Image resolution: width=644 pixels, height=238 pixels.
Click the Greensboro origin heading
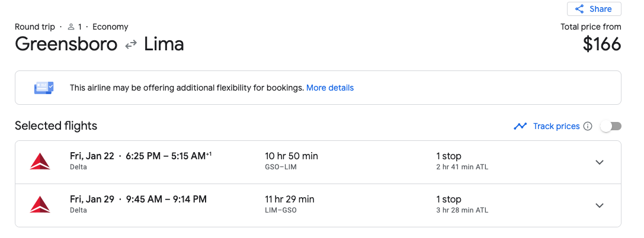[66, 44]
